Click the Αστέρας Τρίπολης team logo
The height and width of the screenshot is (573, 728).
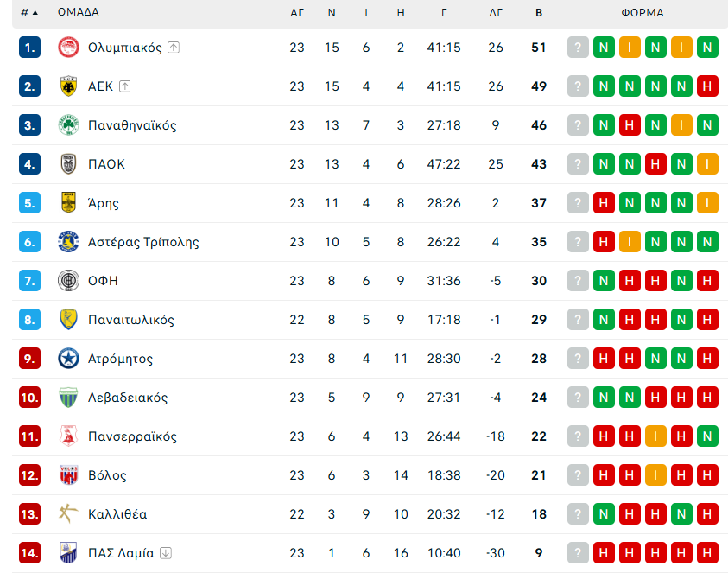tap(68, 242)
